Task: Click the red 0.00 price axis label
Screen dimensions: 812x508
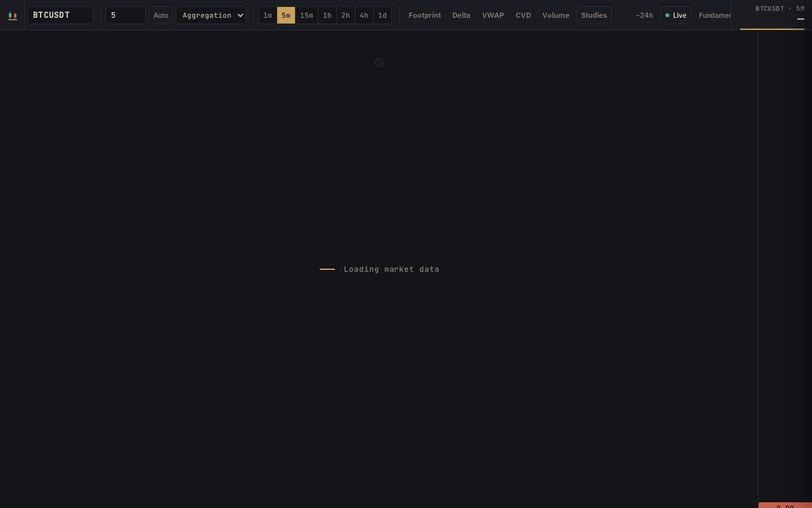Action: (x=785, y=505)
